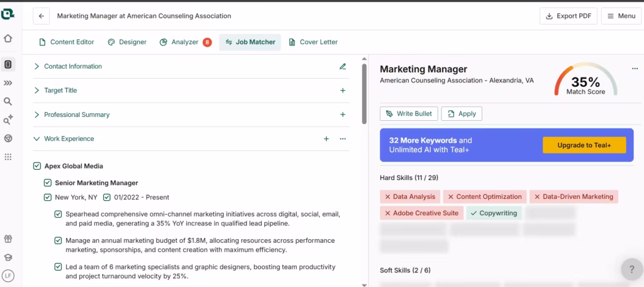Uncheck the New York, NY location checkbox
Viewport: 644px width, 287px height.
[48, 198]
